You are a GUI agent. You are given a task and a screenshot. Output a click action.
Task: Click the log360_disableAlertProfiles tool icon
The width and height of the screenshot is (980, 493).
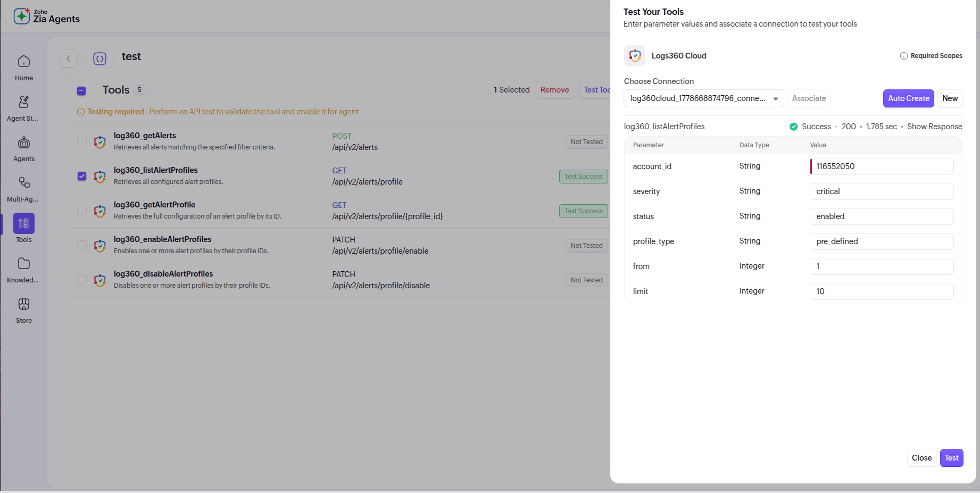pos(99,280)
